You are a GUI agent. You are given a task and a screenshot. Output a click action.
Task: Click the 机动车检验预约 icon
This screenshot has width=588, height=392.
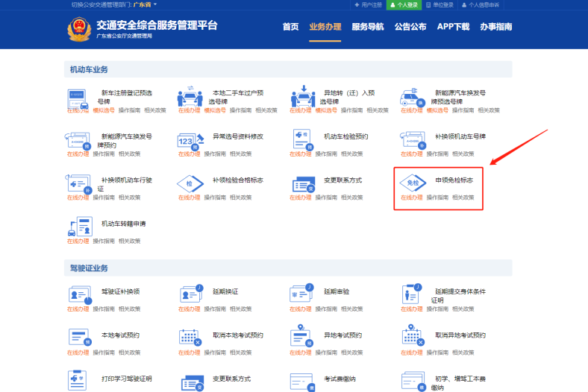(x=303, y=139)
